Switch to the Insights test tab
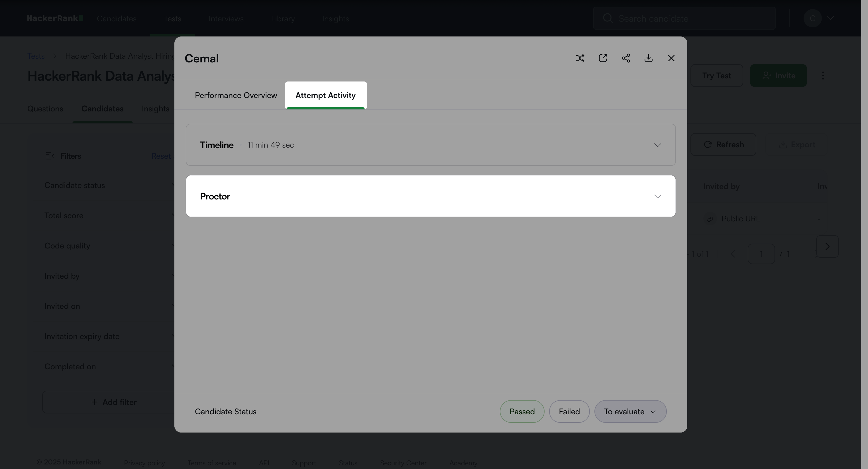The image size is (868, 469). [155, 109]
